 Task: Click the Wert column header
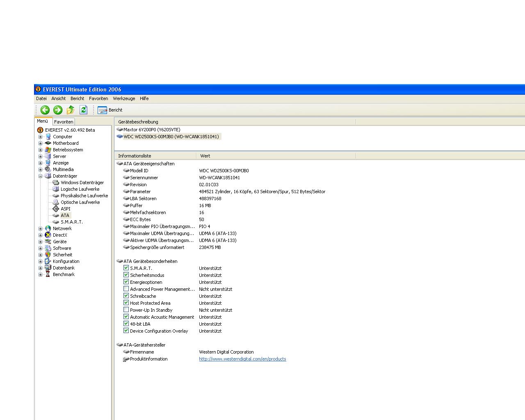(x=276, y=156)
